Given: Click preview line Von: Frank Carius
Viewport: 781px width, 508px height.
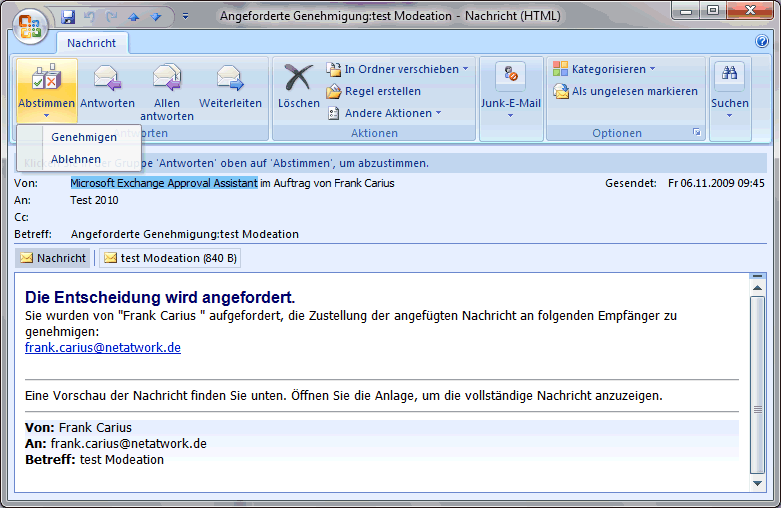Looking at the screenshot, I should pyautogui.click(x=78, y=428).
